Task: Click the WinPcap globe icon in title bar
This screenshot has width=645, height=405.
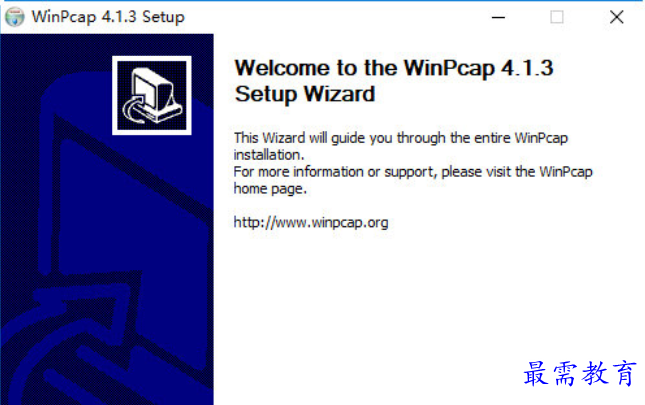Action: pyautogui.click(x=14, y=17)
